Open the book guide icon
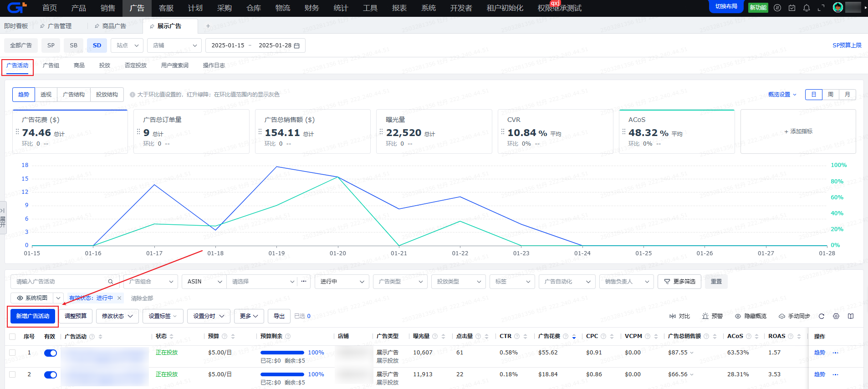The height and width of the screenshot is (389, 868). click(x=851, y=316)
